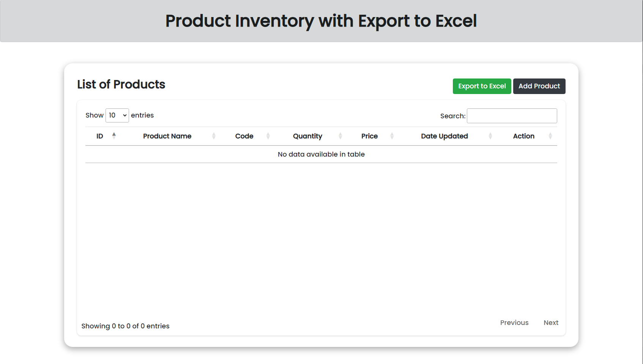This screenshot has height=364, width=643.
Task: Go to the Next page
Action: pyautogui.click(x=551, y=323)
